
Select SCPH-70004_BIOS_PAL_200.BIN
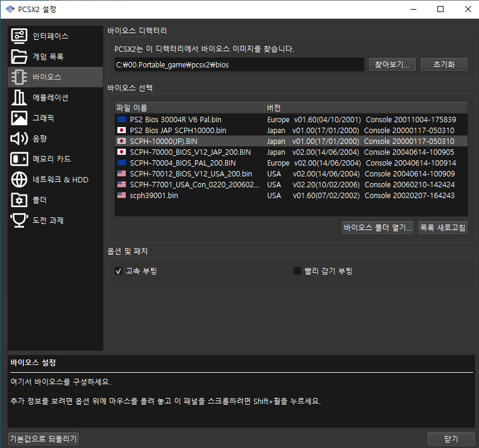tap(183, 163)
